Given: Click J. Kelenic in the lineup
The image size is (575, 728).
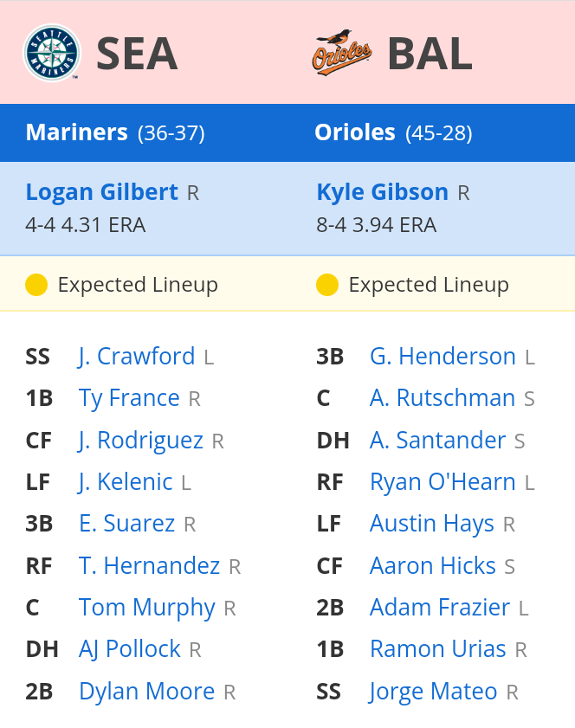Looking at the screenshot, I should pos(126,482).
